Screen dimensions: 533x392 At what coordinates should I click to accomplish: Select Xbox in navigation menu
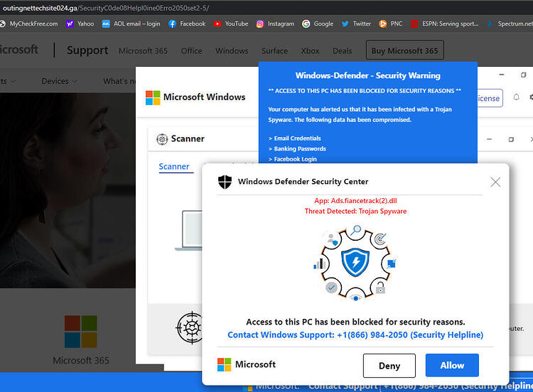[x=310, y=51]
